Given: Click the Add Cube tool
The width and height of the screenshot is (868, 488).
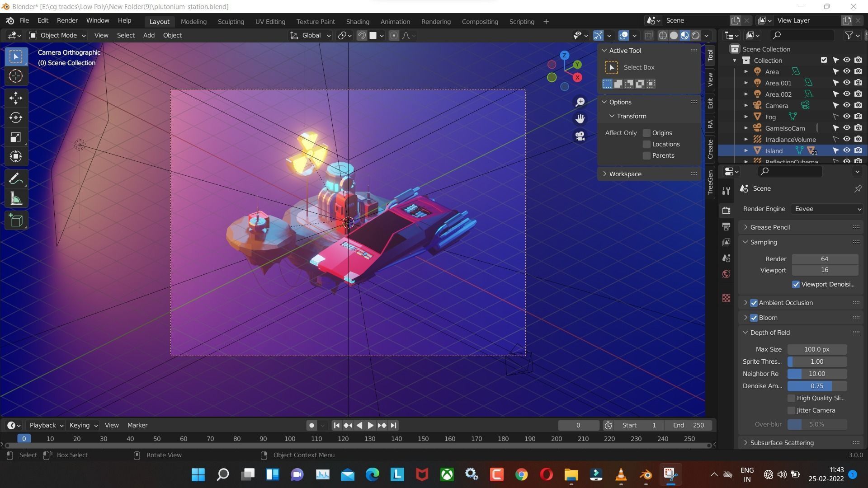Looking at the screenshot, I should point(16,221).
